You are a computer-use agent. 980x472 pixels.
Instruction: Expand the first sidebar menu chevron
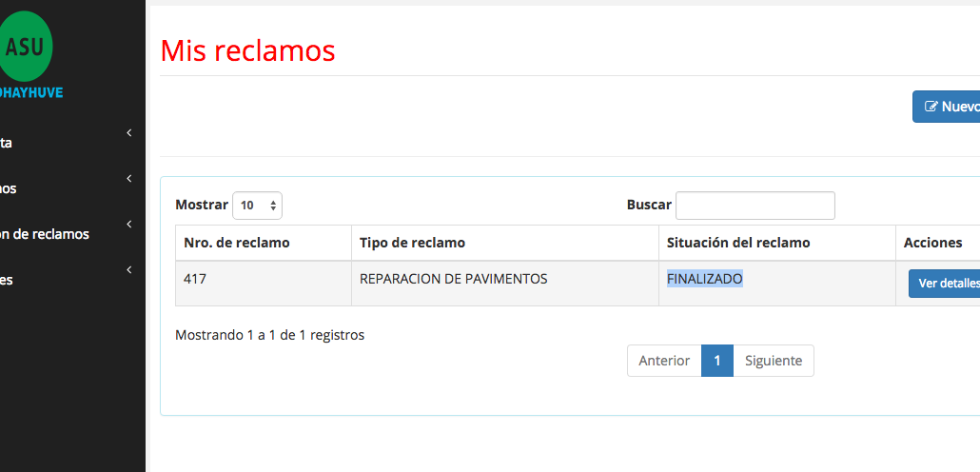[x=128, y=133]
